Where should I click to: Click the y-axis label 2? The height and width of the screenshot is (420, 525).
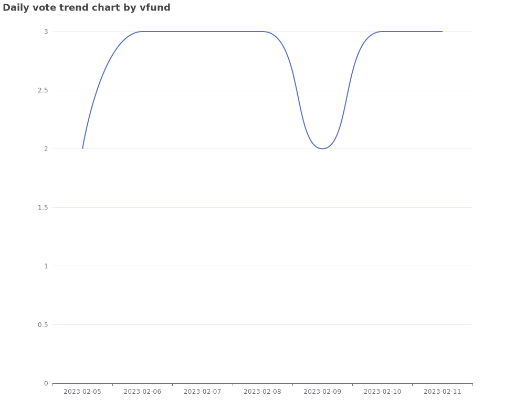46,149
